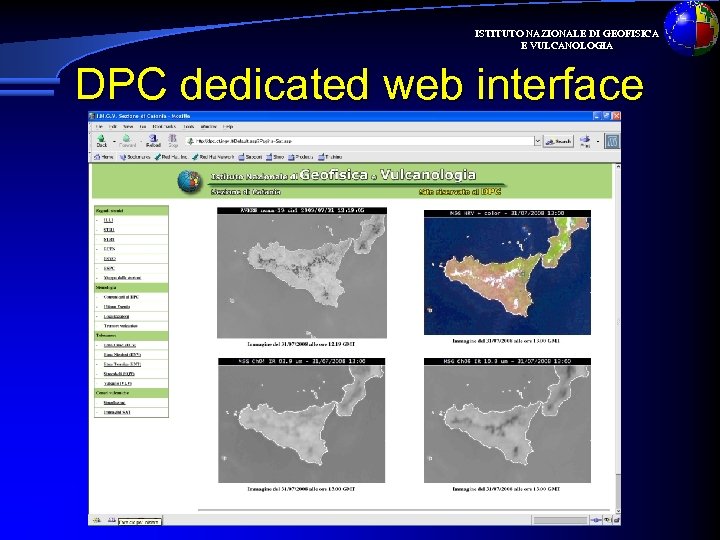720x540 pixels.
Task: Click the second component icon in status bar
Action: 112,520
